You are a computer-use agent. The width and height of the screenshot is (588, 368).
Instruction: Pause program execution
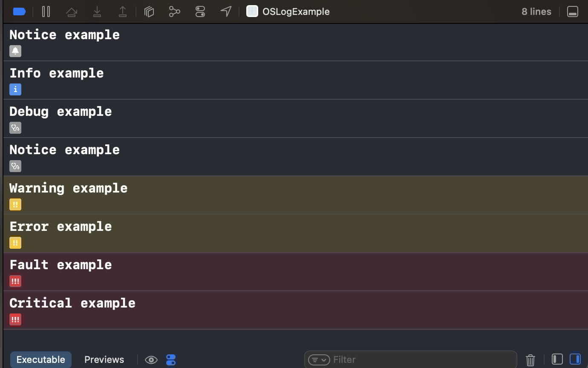[46, 11]
